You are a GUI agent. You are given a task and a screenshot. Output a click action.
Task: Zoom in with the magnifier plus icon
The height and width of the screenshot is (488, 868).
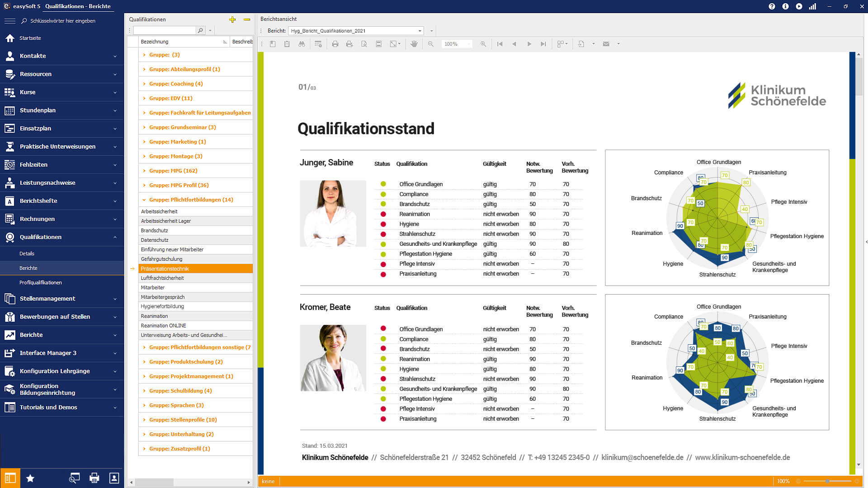coord(483,44)
